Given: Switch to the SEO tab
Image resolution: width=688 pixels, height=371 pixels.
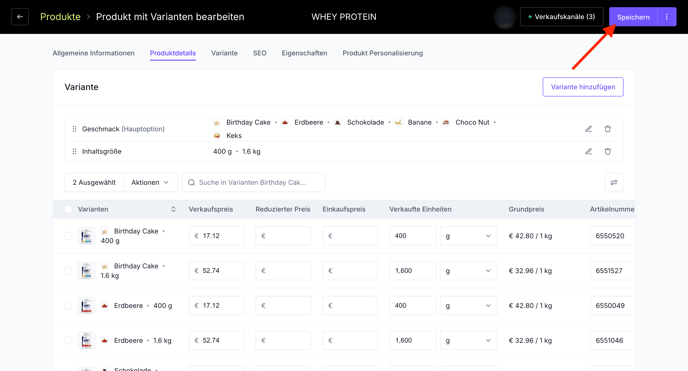Looking at the screenshot, I should point(259,53).
